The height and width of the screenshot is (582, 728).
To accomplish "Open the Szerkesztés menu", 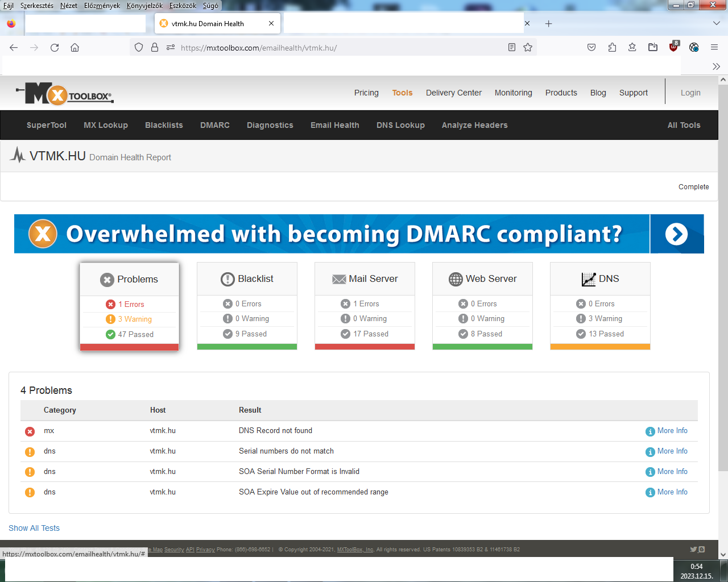I will (37, 6).
